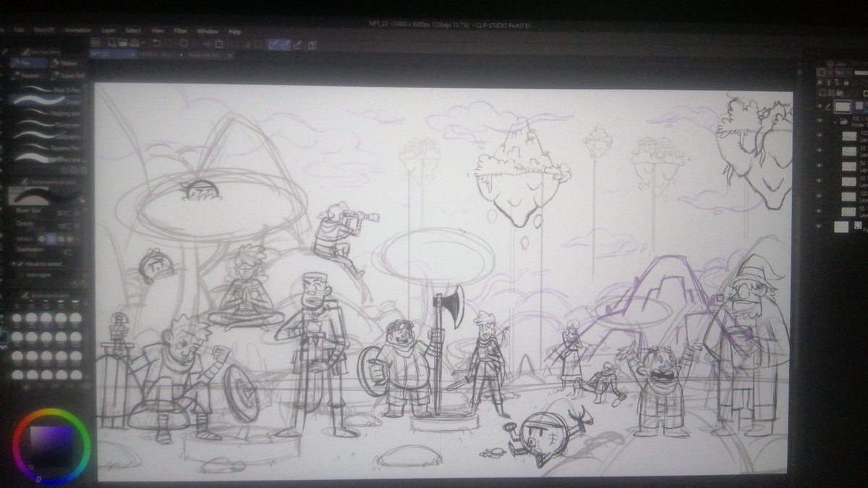Toggle the checkbox below Adjust by speed

[20, 275]
